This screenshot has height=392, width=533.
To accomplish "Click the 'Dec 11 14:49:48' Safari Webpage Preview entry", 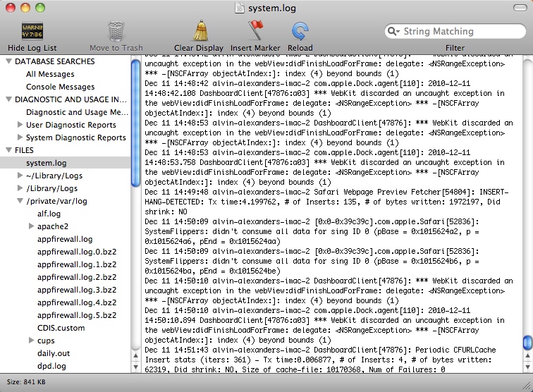I will tap(326, 202).
